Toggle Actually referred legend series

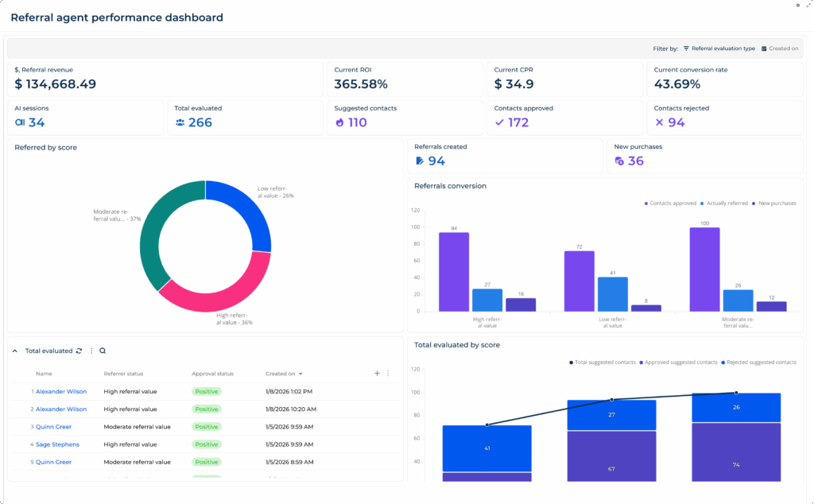[x=724, y=204]
